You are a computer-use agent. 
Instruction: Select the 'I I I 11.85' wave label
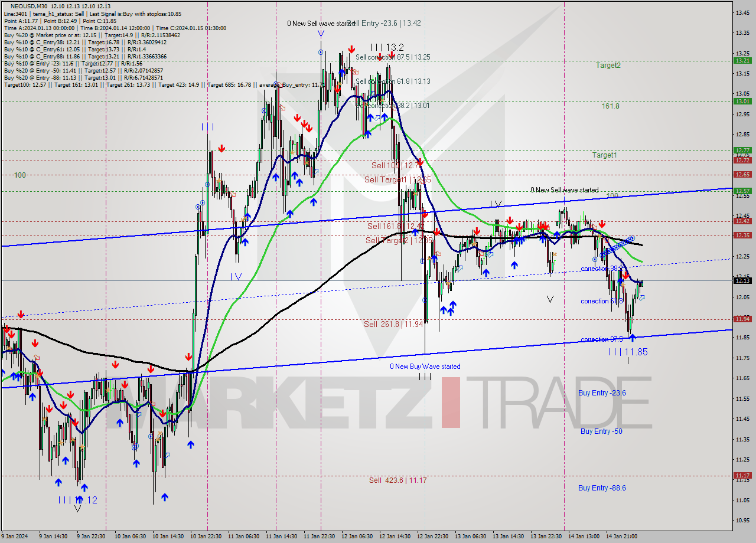pyautogui.click(x=628, y=352)
